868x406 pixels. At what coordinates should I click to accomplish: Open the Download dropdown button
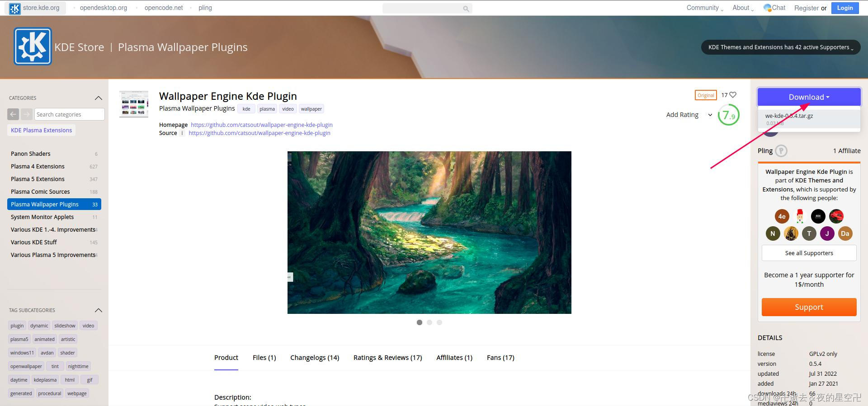coord(809,97)
